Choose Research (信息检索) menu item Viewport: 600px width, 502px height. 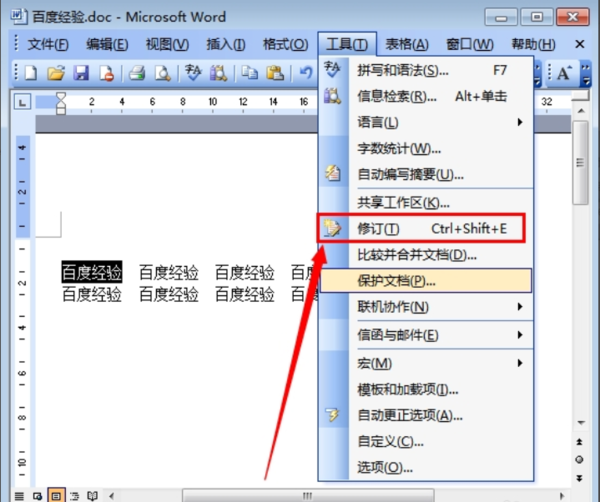426,96
